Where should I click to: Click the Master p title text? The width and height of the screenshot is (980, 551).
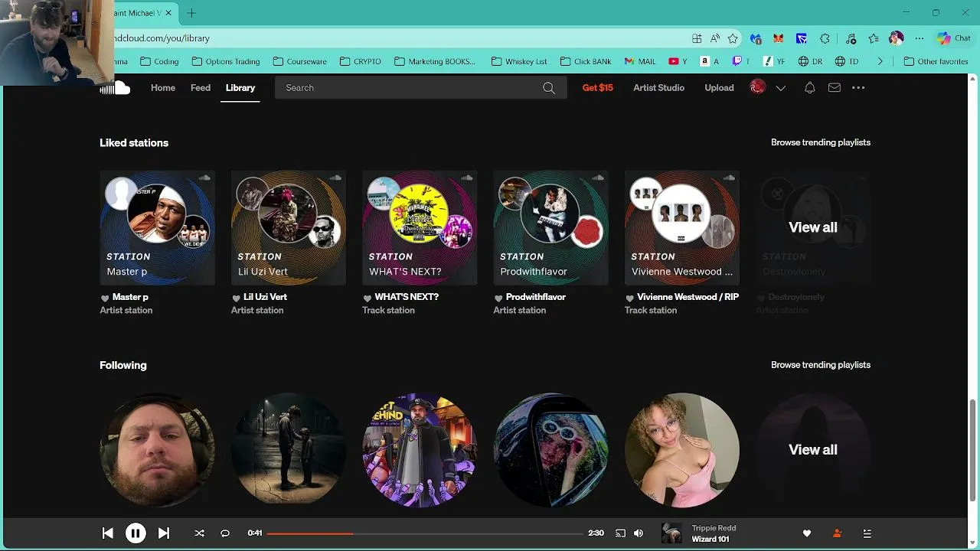pos(130,297)
